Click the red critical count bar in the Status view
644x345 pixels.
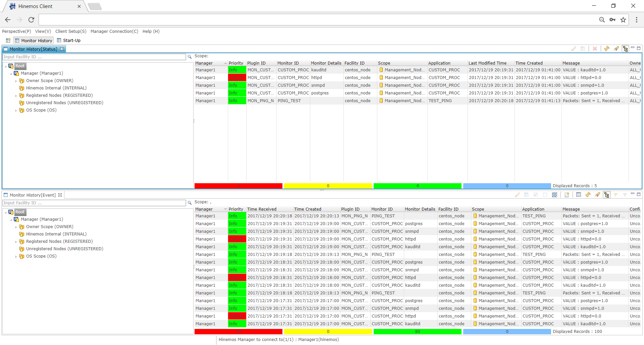click(238, 186)
